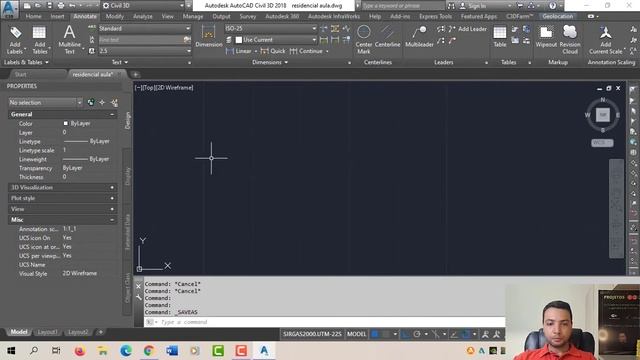Toggle isometric drafting in status bar
Image resolution: width=640 pixels, height=360 pixels.
[x=435, y=334]
